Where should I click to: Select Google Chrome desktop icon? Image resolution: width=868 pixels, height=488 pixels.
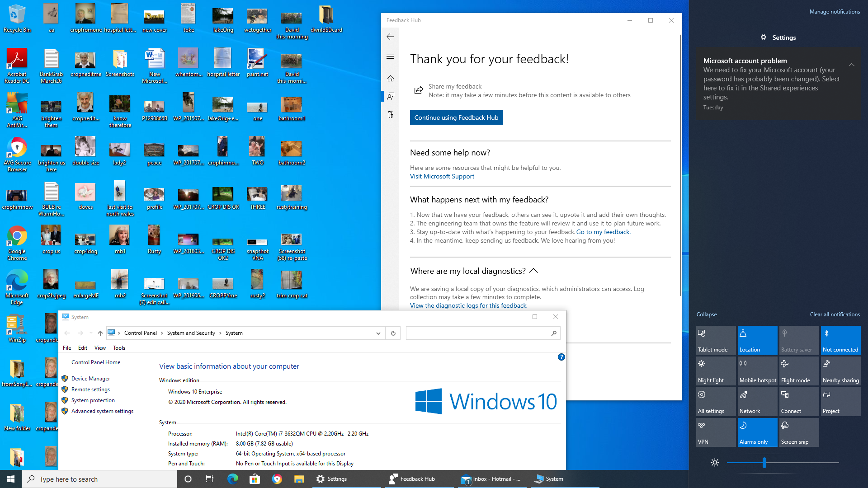[x=17, y=243]
